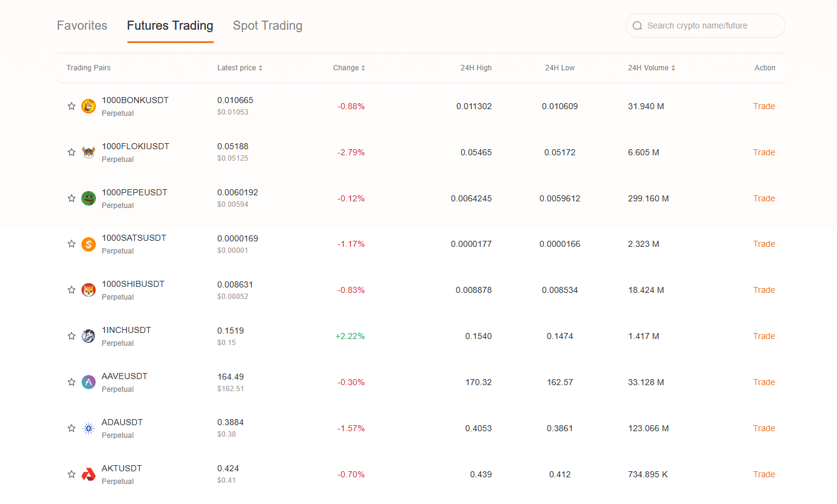Add ADAUSDT to favorites via star
Viewport: 837px width, 504px height.
coord(71,428)
